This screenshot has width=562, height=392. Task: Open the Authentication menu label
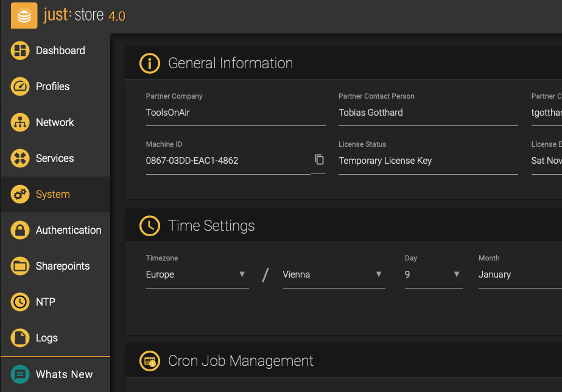tap(68, 230)
